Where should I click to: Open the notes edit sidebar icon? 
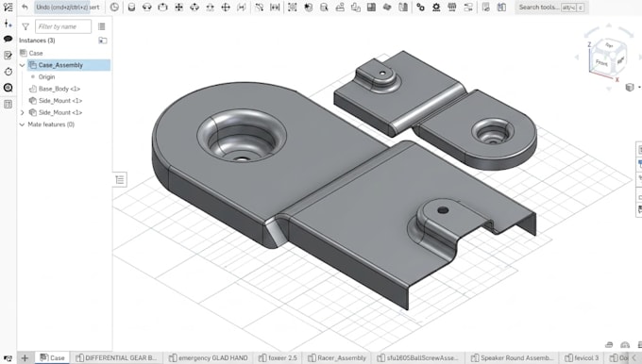pos(8,55)
